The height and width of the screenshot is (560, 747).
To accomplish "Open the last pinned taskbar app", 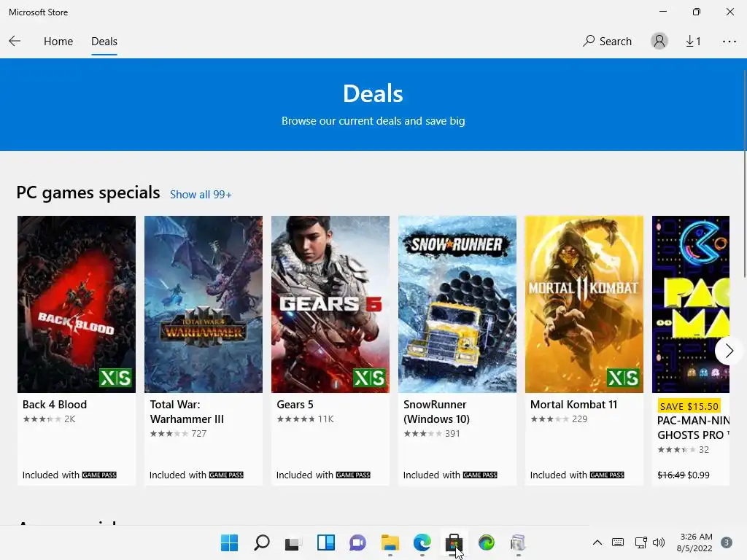I will [x=519, y=542].
